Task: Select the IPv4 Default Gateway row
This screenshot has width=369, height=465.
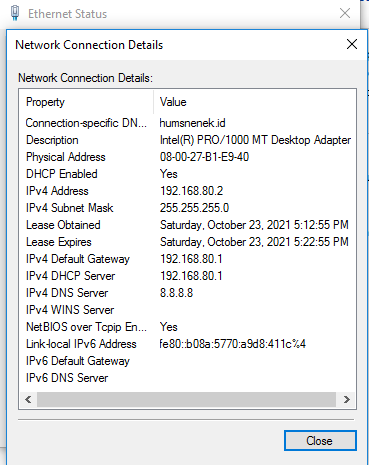Action: (187, 259)
